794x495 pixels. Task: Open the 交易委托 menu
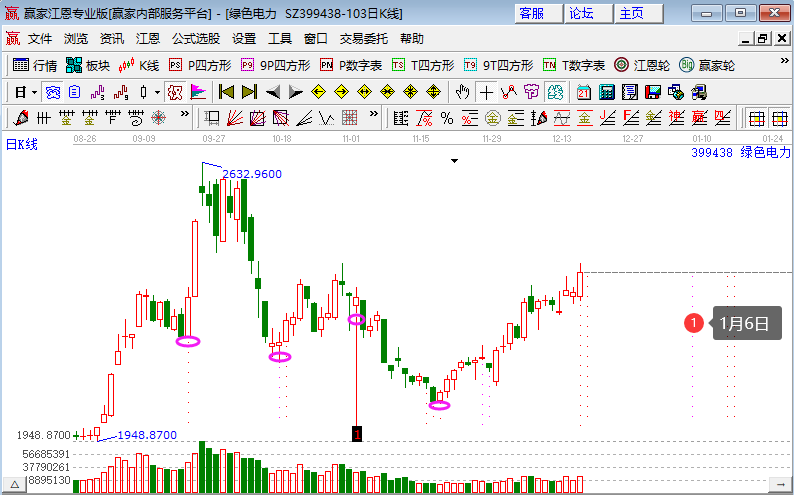click(365, 39)
